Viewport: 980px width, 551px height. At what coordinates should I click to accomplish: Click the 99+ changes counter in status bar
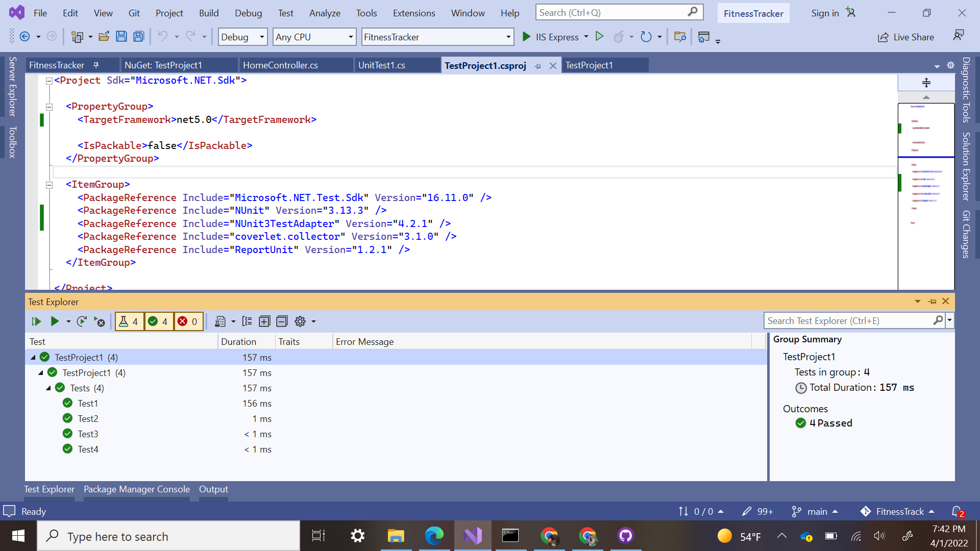point(757,511)
